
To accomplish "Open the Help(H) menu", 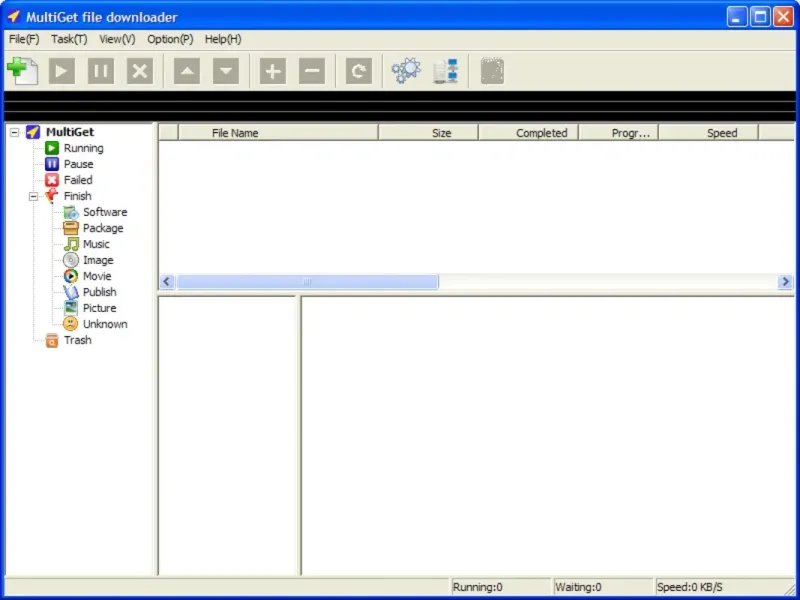I will pyautogui.click(x=223, y=39).
